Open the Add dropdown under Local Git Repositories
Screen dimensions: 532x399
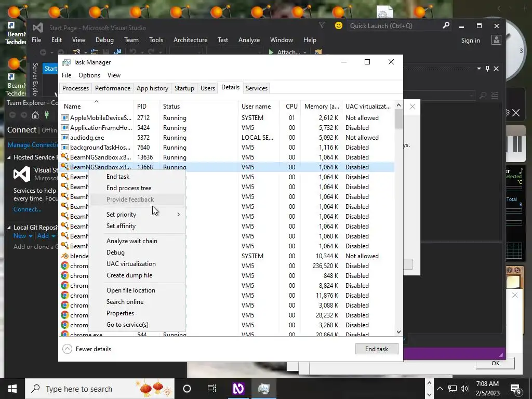tap(46, 236)
